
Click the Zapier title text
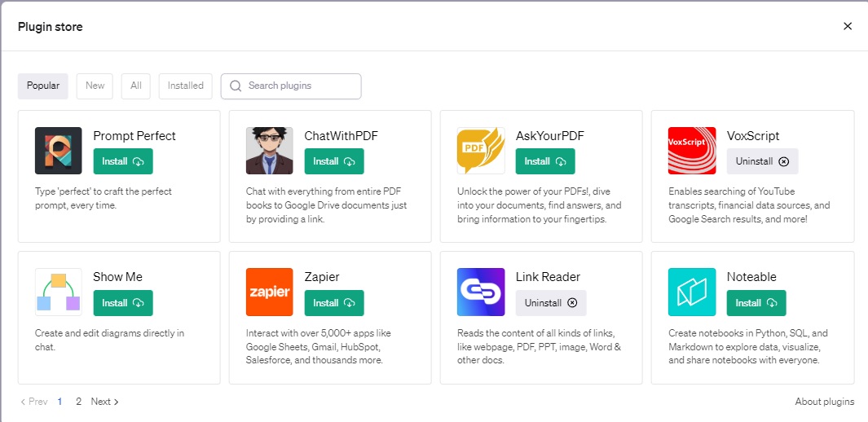[322, 277]
